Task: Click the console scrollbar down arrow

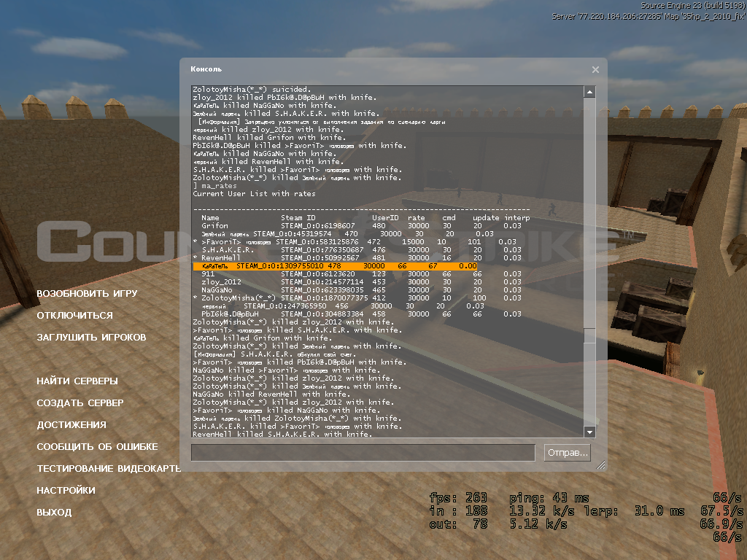Action: pos(589,432)
